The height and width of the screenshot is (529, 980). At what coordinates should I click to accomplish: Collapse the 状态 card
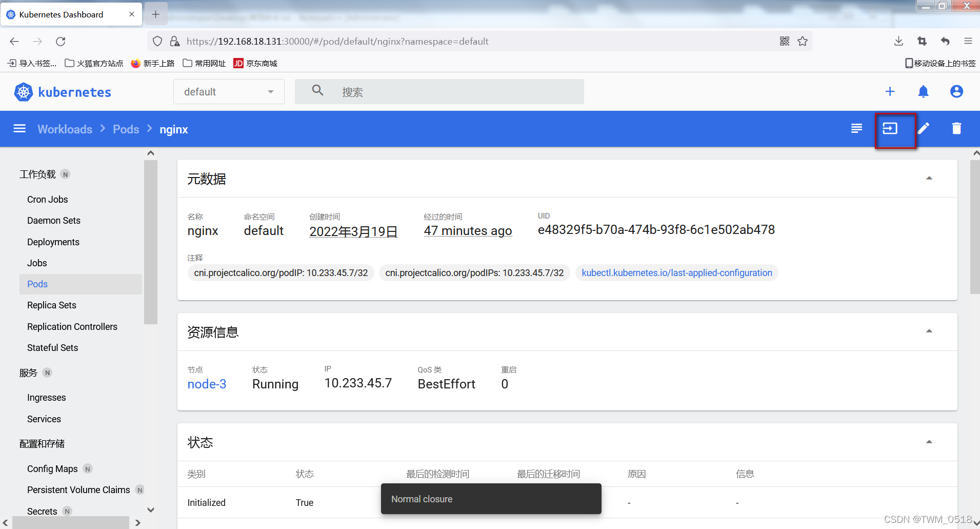tap(929, 442)
